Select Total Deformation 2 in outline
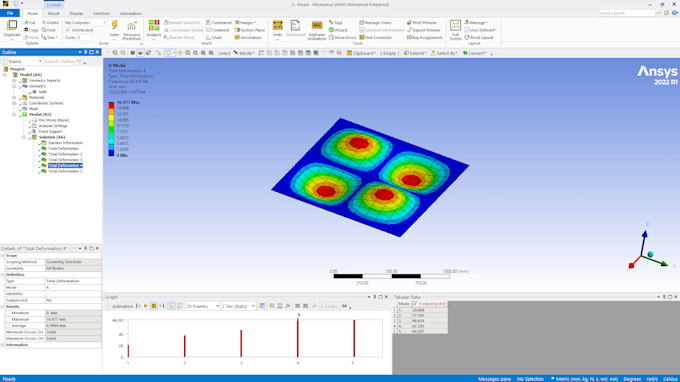The height and width of the screenshot is (382, 680). click(65, 154)
